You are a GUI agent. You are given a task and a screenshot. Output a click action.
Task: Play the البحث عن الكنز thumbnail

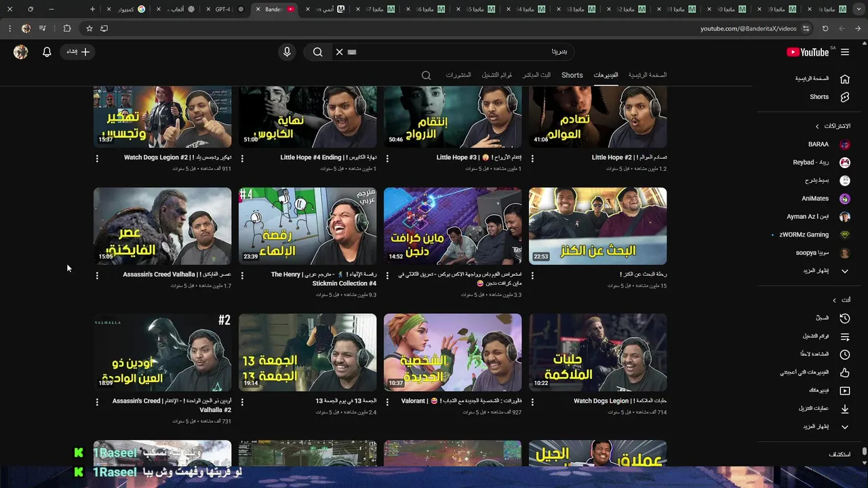pos(597,226)
